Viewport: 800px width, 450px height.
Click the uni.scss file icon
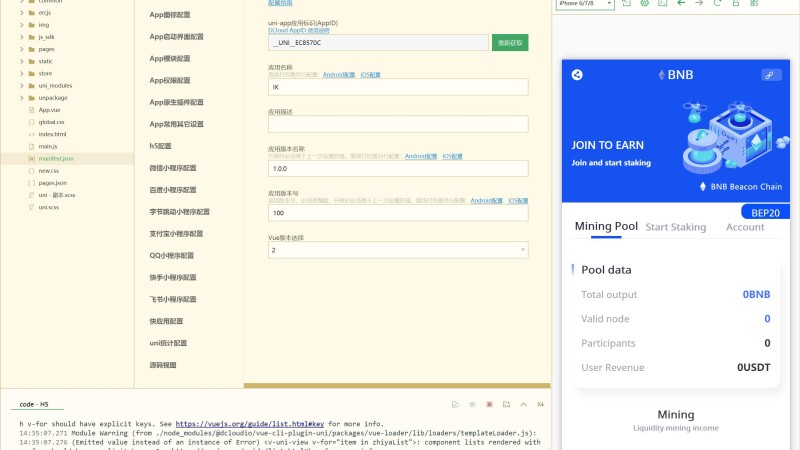click(32, 207)
